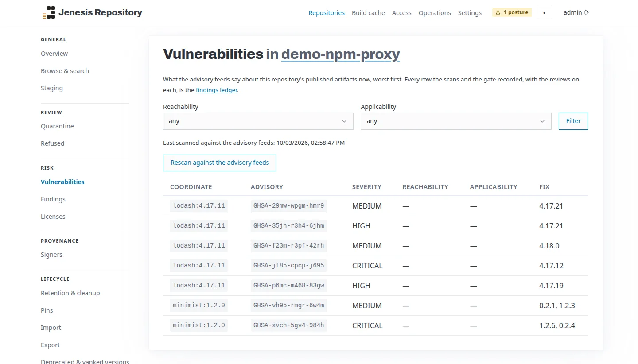The image size is (638, 364).
Task: Open Retention & cleanup in sidebar
Action: [70, 293]
